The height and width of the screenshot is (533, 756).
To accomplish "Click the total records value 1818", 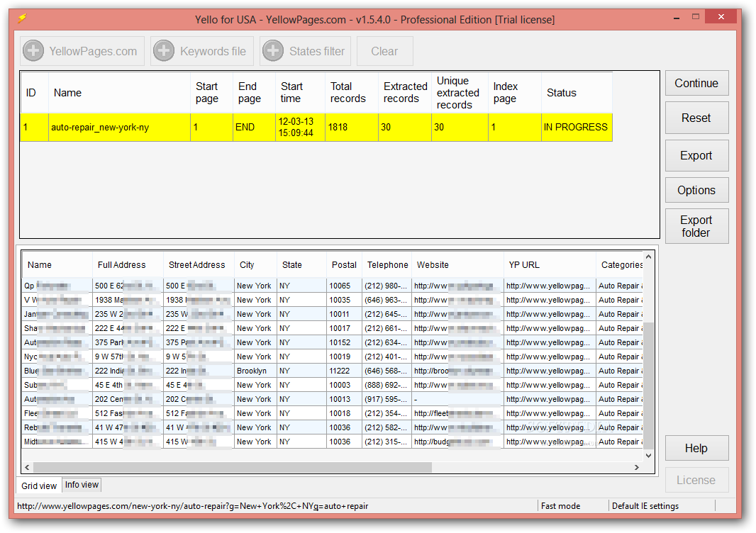I will click(x=352, y=128).
